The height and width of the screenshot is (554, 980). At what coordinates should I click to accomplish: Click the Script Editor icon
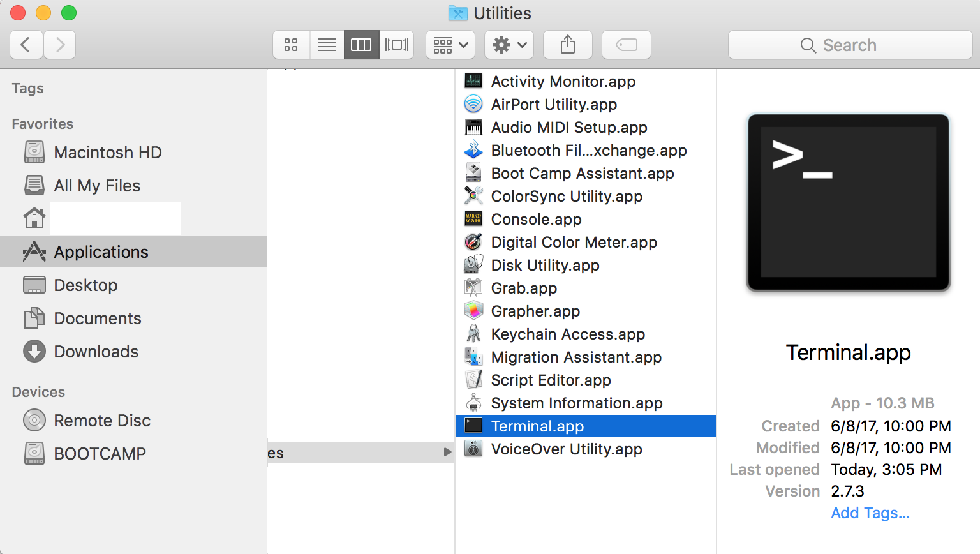473,380
